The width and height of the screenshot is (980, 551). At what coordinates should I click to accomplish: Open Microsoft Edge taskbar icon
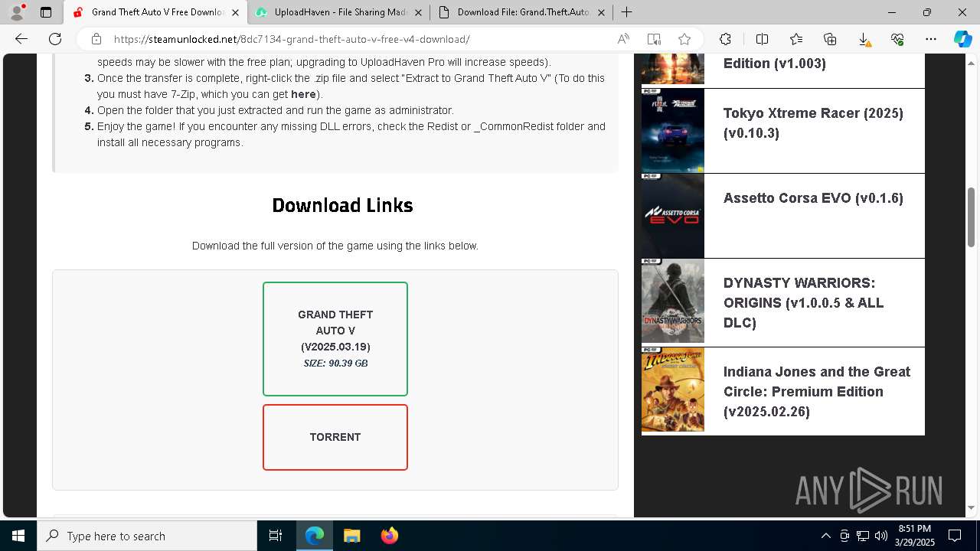coord(315,536)
